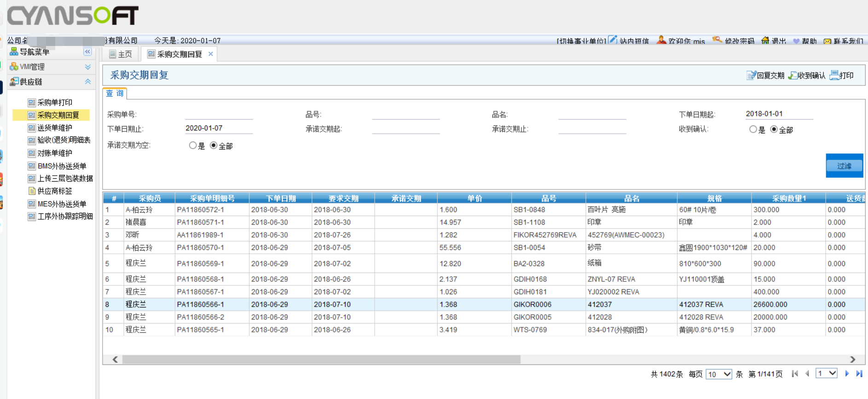Screen dimensions: 868x399
Task: Click the table scrollbar right arrow
Action: click(x=852, y=359)
